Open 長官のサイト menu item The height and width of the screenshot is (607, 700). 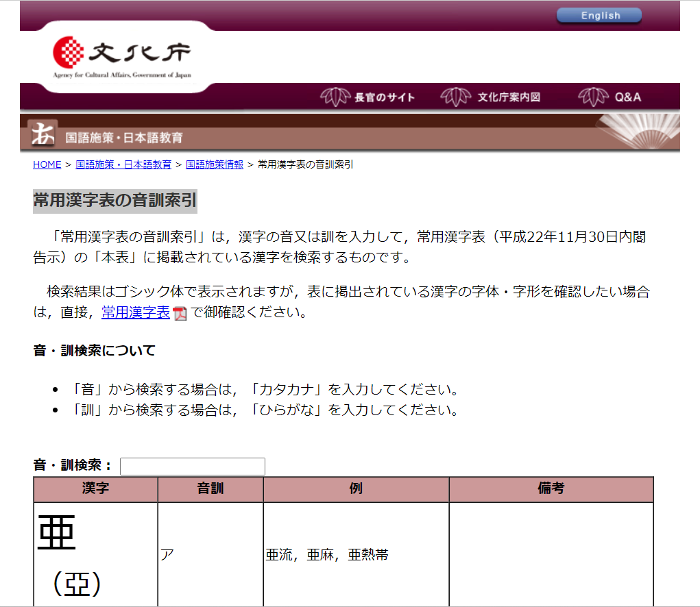385,97
